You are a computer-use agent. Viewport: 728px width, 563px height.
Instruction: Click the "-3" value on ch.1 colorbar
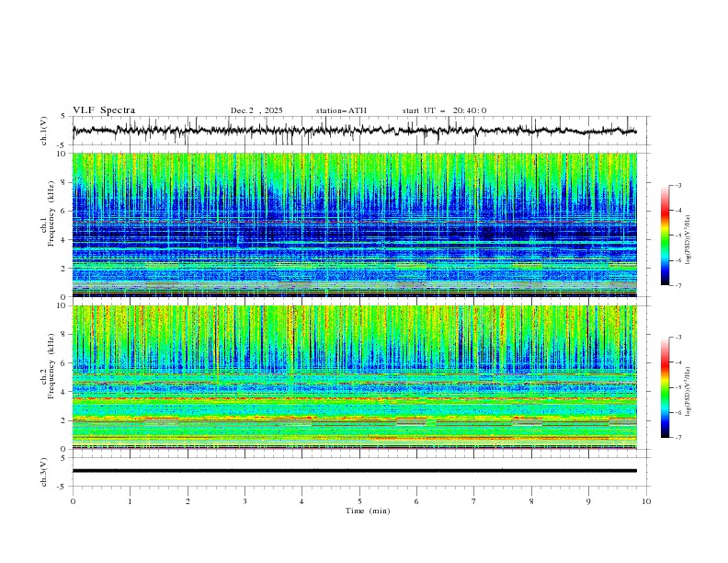point(677,185)
